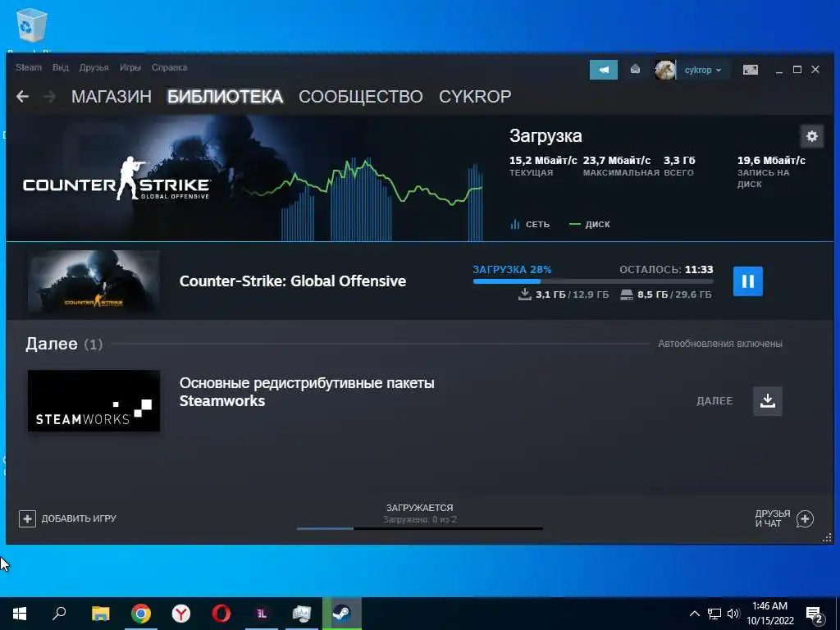This screenshot has width=840, height=630.
Task: Open the inbox envelope icon
Action: [x=635, y=69]
